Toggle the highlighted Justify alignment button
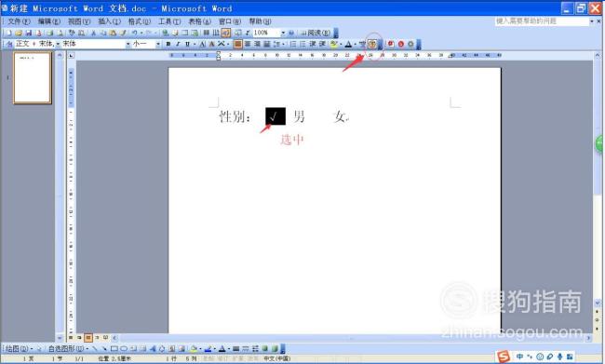 pyautogui.click(x=237, y=44)
